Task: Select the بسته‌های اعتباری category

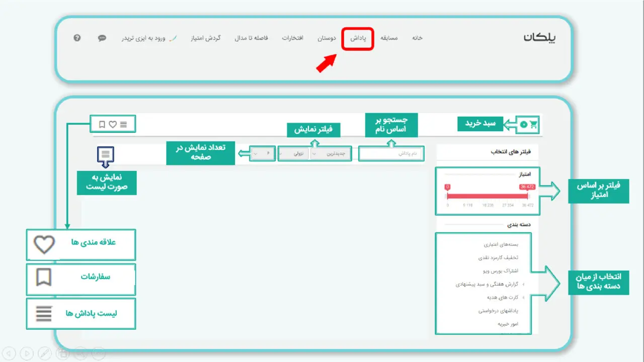Action: coord(501,245)
